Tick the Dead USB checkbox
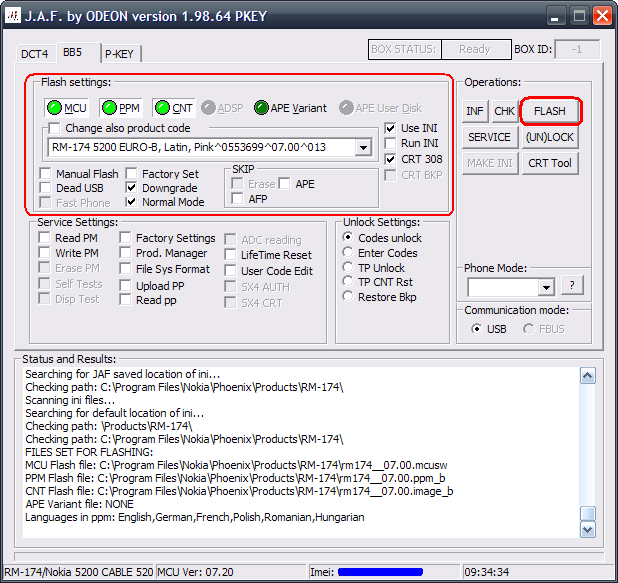This screenshot has height=583, width=618. tap(45, 188)
